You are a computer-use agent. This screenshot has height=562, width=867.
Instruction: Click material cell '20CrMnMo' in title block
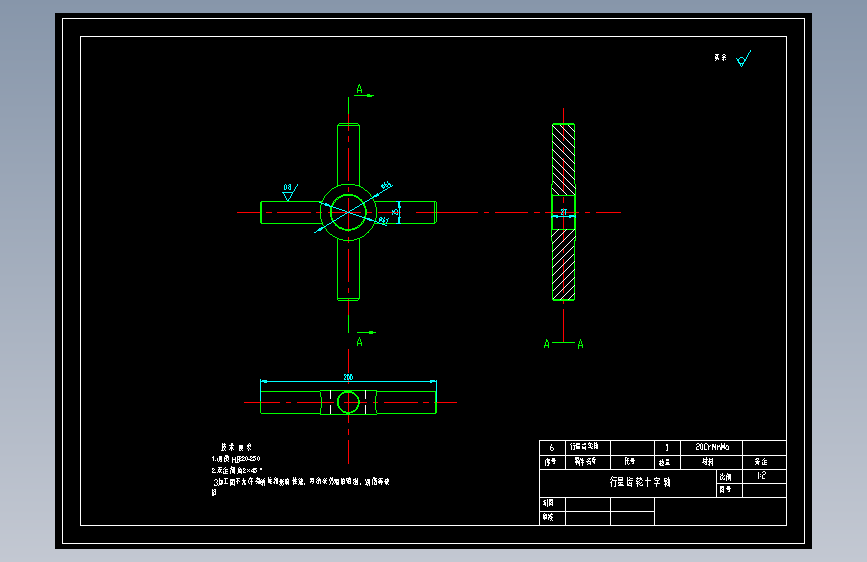[712, 447]
